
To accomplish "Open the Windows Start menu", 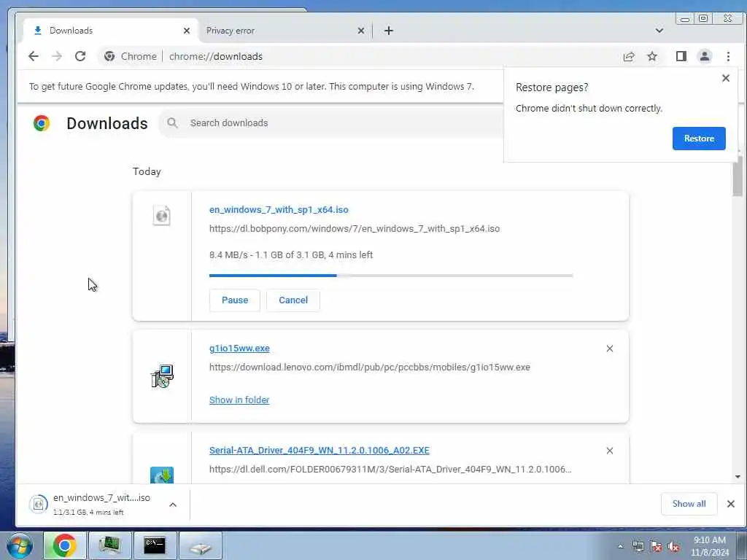I will [20, 545].
